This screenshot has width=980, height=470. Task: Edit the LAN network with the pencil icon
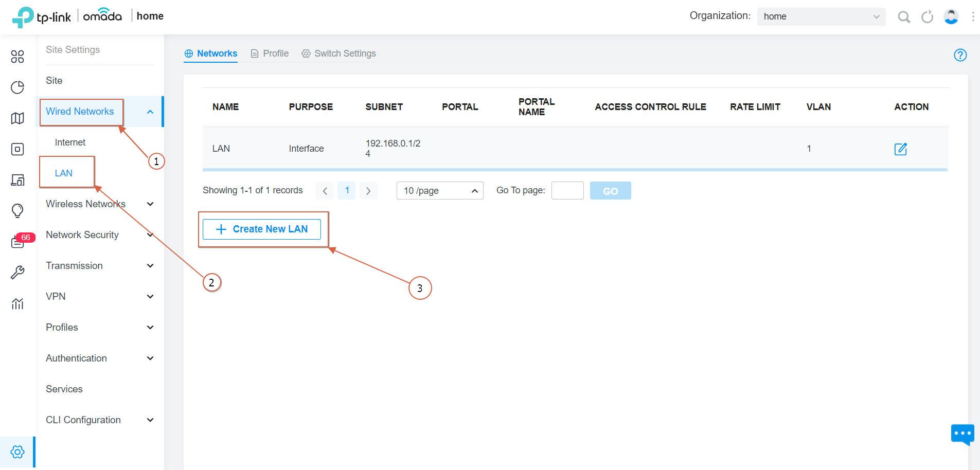point(901,149)
